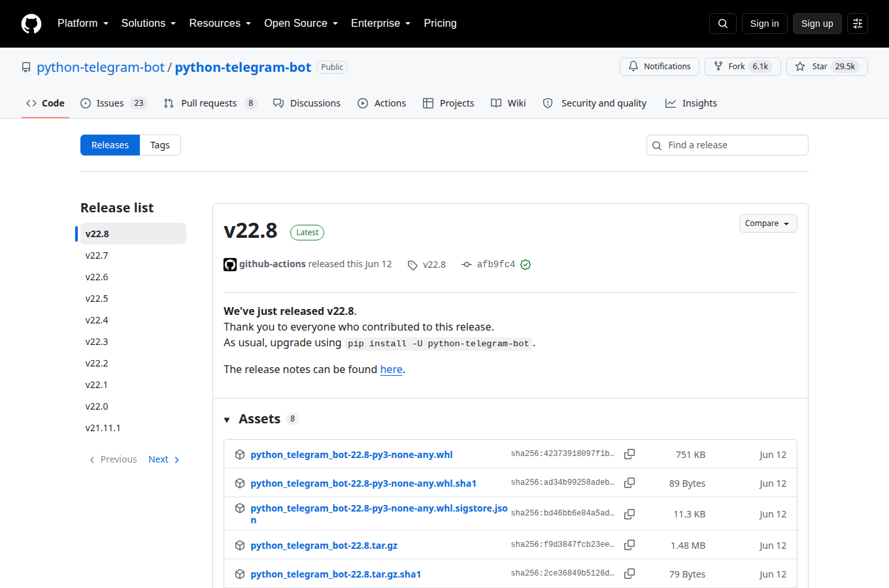889x588 pixels.
Task: Click package icon of the tar.gz.sha1 row
Action: click(240, 574)
